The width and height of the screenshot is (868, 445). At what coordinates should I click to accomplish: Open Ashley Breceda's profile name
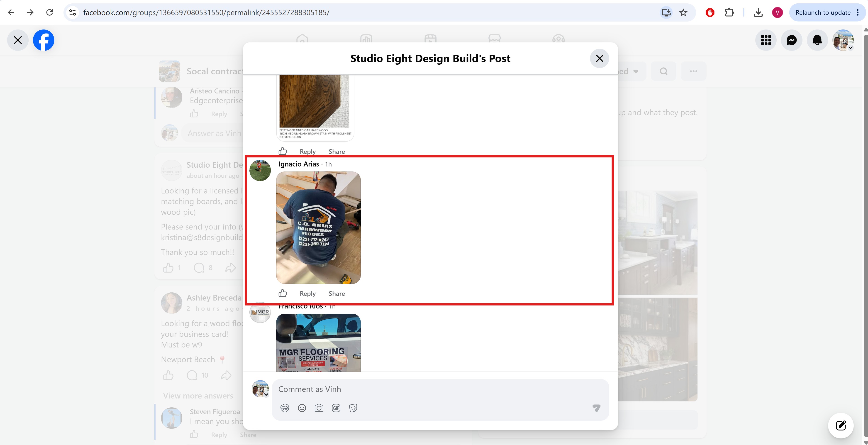[214, 298]
